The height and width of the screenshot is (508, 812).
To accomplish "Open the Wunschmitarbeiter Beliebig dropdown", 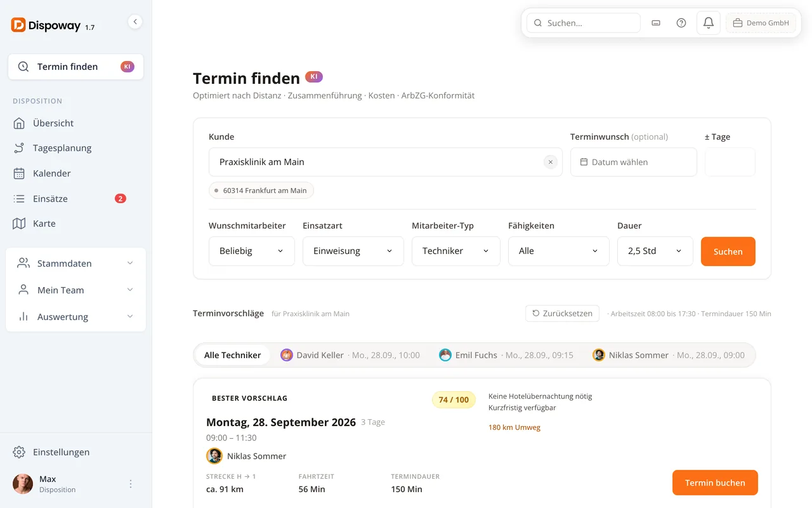I will (252, 251).
